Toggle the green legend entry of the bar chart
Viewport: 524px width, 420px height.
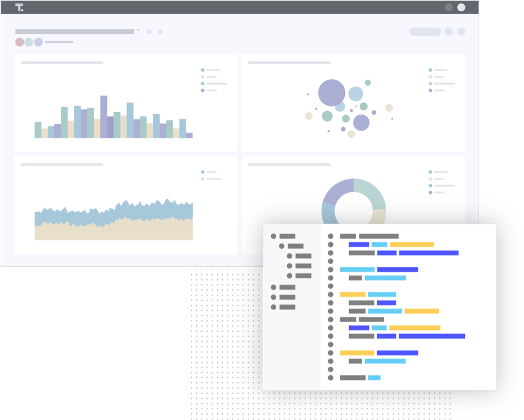(211, 70)
